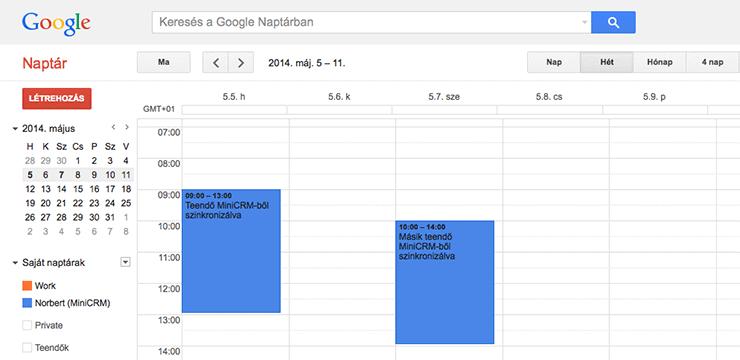
Task: Click the Google logo
Action: click(x=56, y=24)
